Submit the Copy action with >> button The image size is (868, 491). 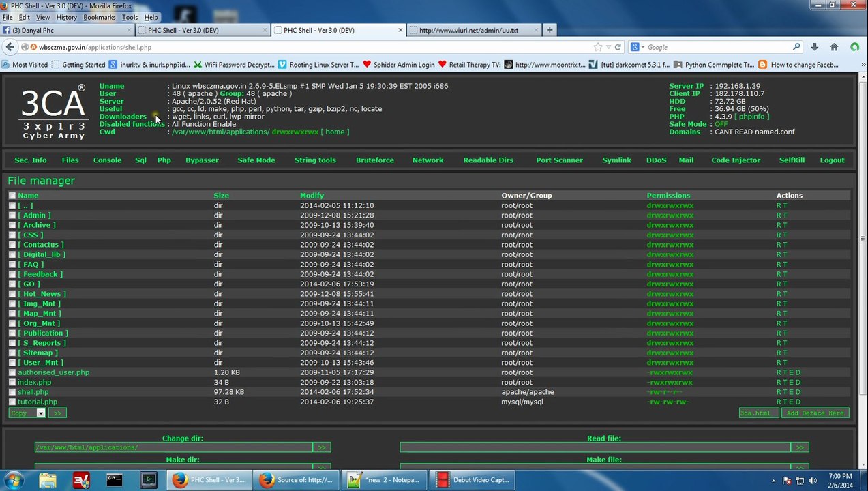pos(57,413)
